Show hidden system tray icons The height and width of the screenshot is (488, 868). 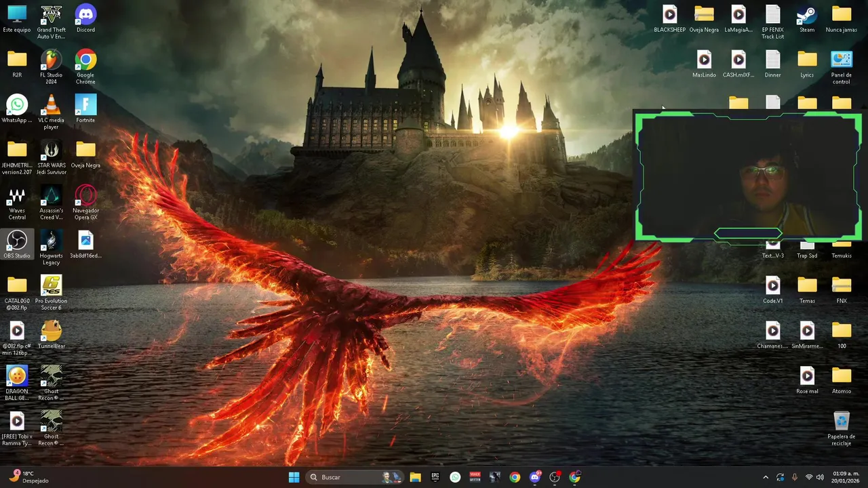click(766, 477)
